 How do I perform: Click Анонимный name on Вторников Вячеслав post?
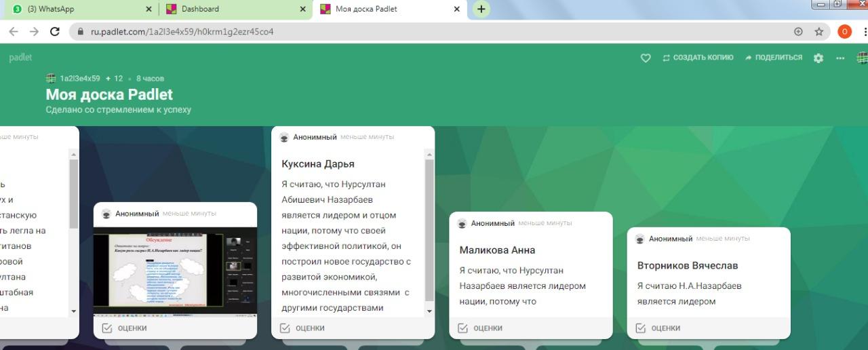point(671,239)
